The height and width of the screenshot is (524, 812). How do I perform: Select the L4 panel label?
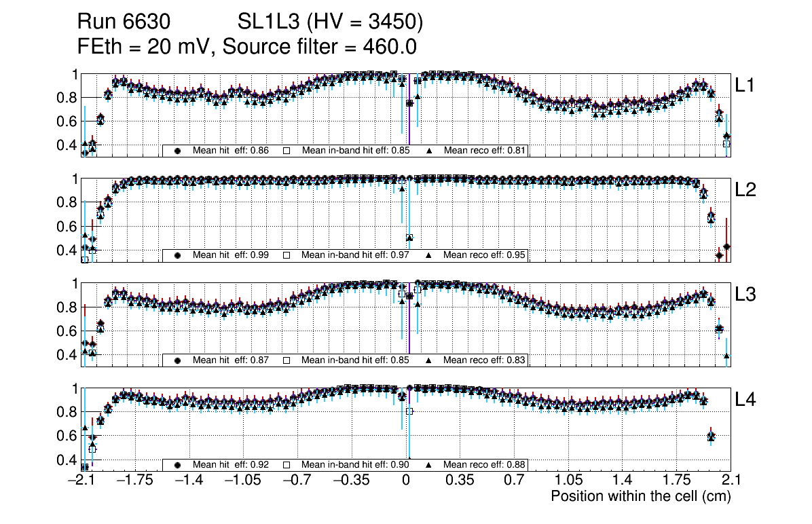(746, 400)
